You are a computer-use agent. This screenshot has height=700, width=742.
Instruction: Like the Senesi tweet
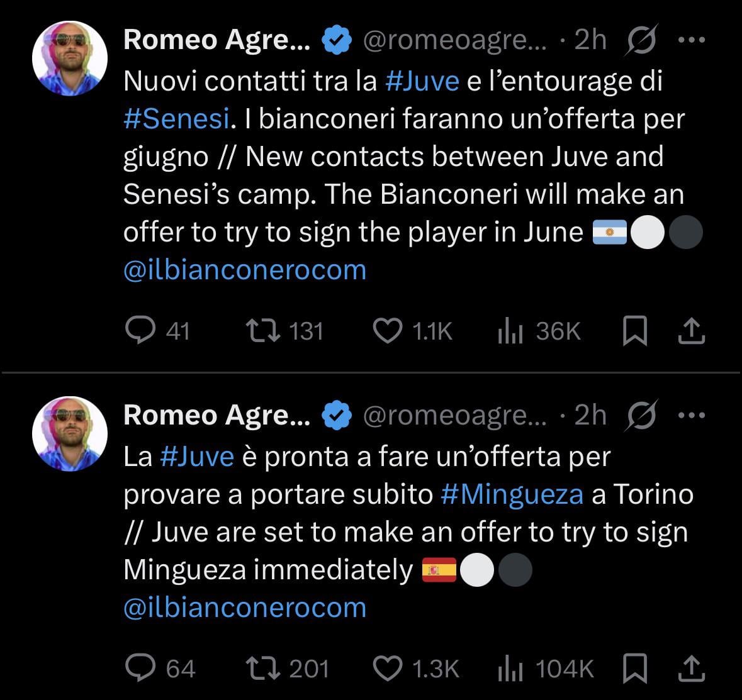(388, 330)
